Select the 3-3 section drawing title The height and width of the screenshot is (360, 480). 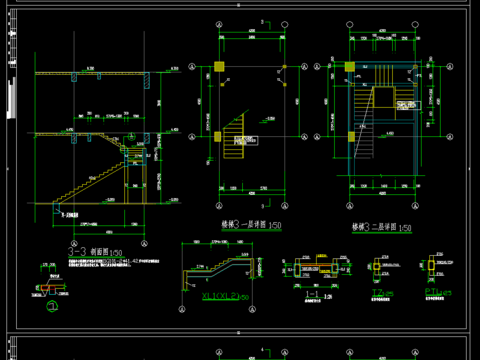95,252
